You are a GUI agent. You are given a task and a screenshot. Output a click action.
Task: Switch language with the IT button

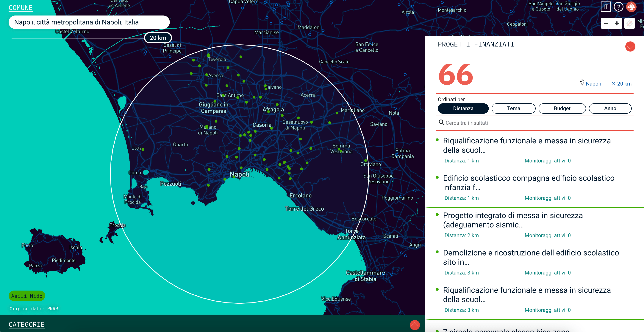[x=606, y=7]
